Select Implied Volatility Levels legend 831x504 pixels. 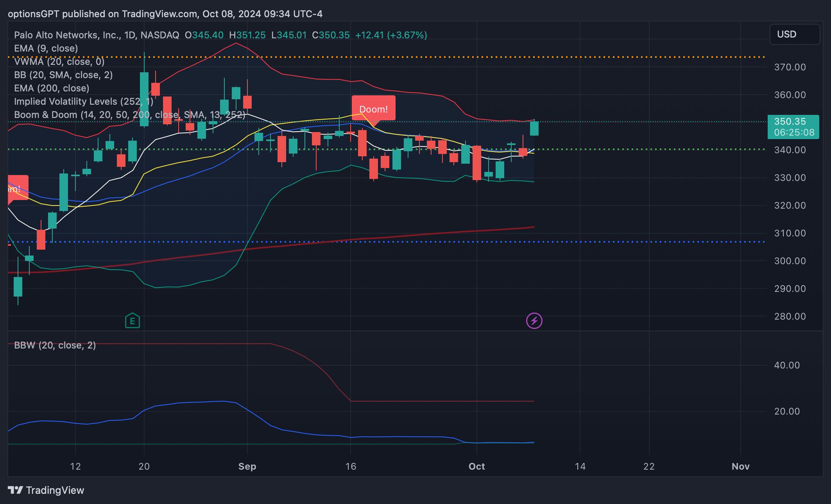coord(84,102)
